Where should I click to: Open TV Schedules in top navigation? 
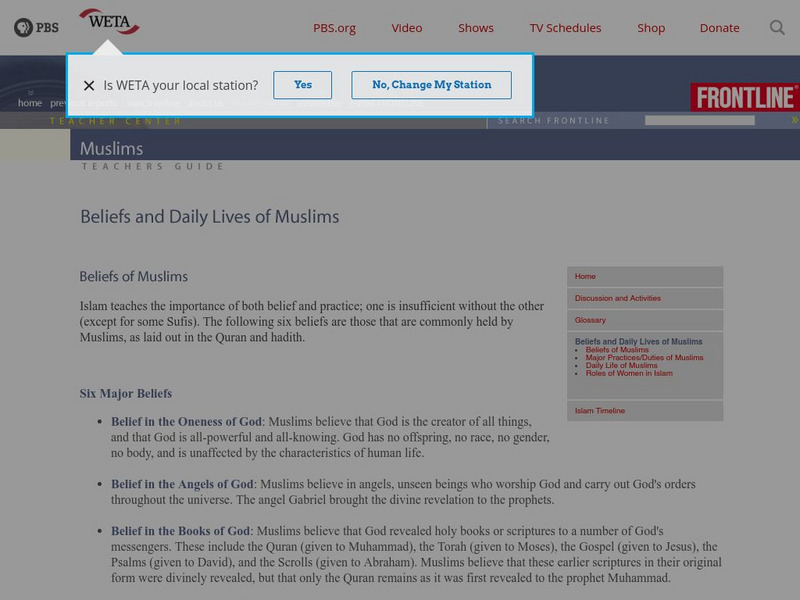tap(567, 29)
